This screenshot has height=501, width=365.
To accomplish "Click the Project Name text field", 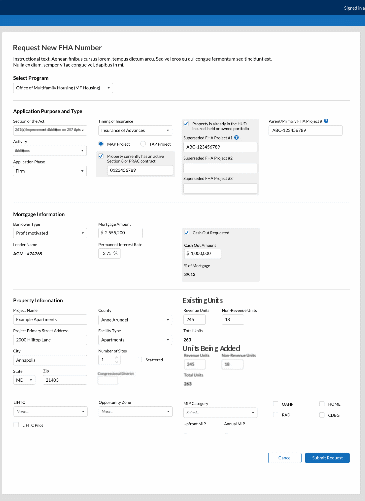I will pos(50,320).
